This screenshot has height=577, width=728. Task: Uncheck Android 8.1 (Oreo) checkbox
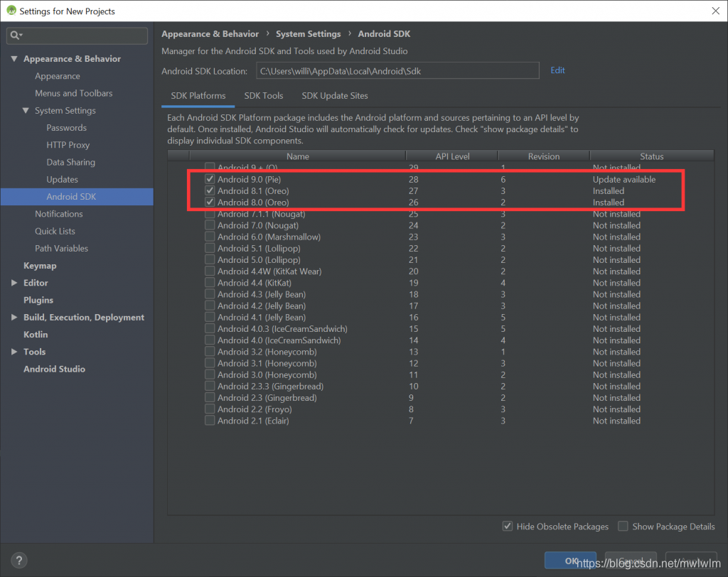pyautogui.click(x=210, y=190)
